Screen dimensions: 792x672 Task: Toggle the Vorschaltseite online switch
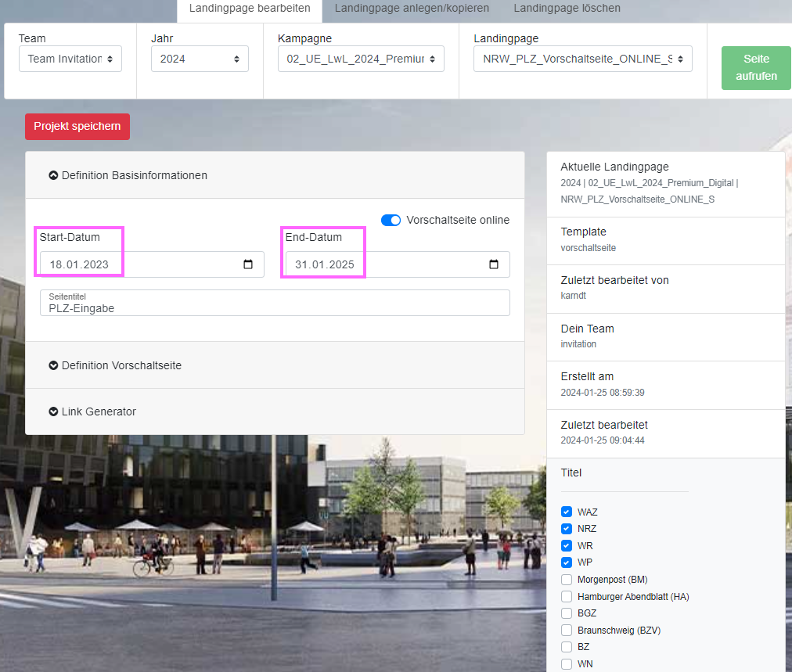pos(391,220)
